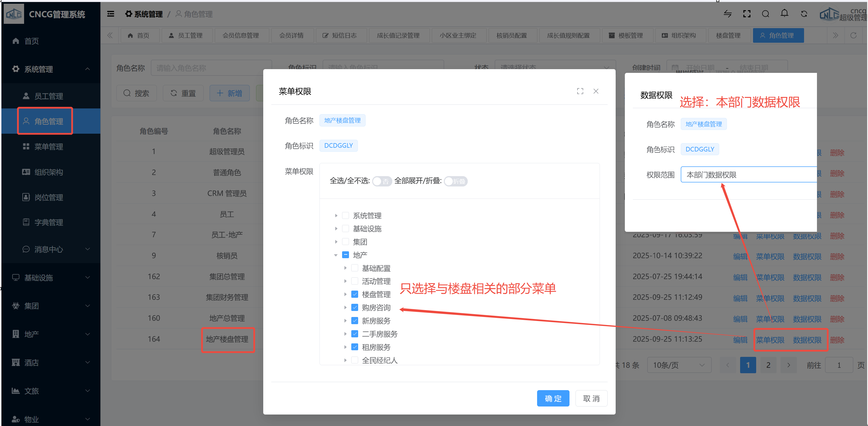Screen dimensions: 868x426
Task: Open the 10条/页 page size dropdown
Action: (x=679, y=365)
